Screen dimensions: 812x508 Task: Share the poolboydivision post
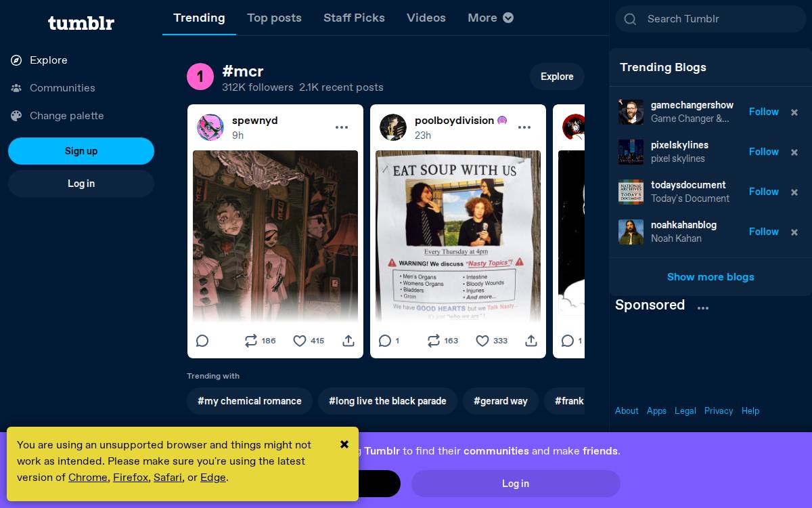[x=531, y=341]
